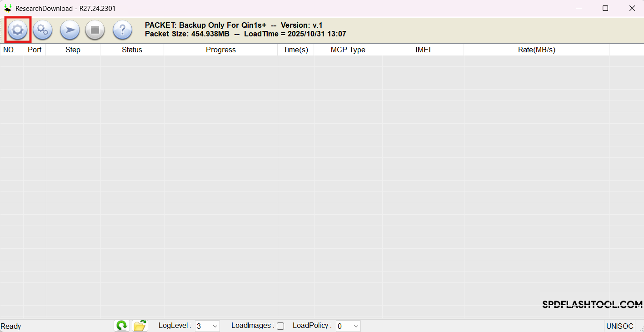Reload the packet with the green refresh icon
Image resolution: width=644 pixels, height=332 pixels.
121,326
